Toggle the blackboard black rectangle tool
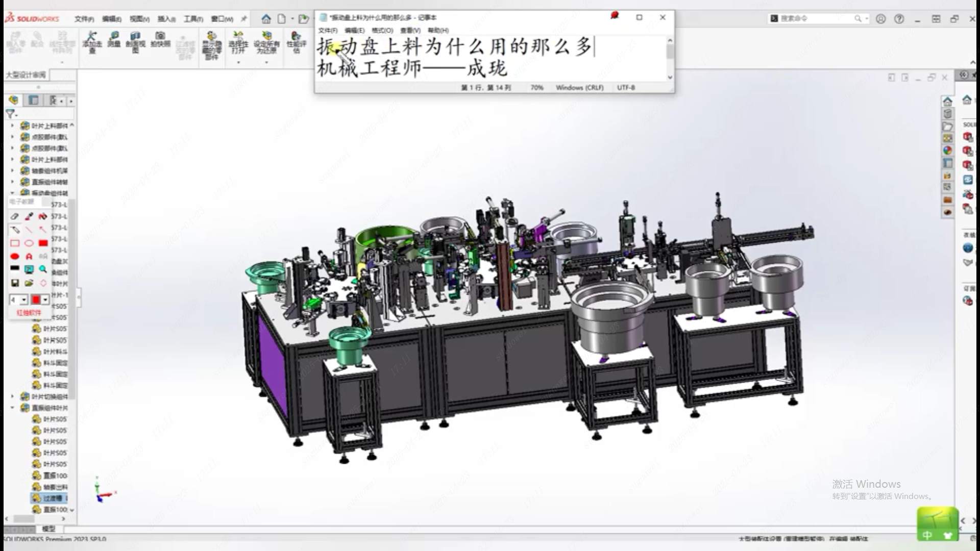The image size is (980, 551). (x=15, y=269)
